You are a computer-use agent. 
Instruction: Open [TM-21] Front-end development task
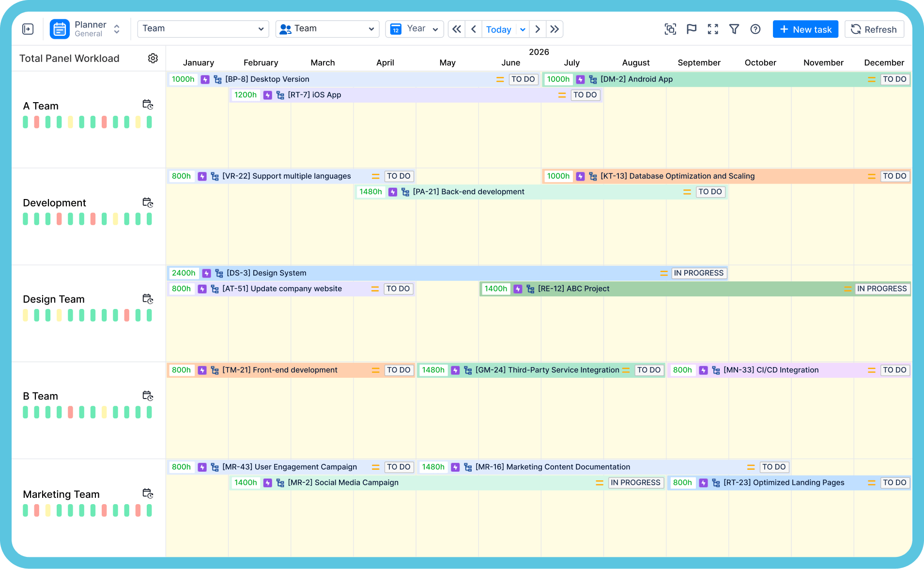pos(291,370)
